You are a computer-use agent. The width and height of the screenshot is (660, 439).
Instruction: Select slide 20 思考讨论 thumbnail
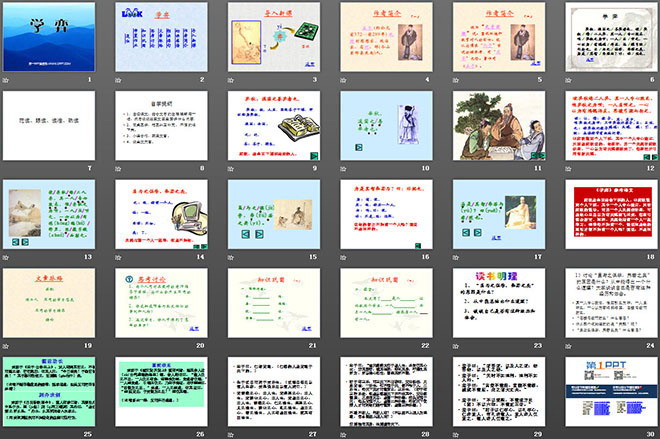pyautogui.click(x=162, y=303)
